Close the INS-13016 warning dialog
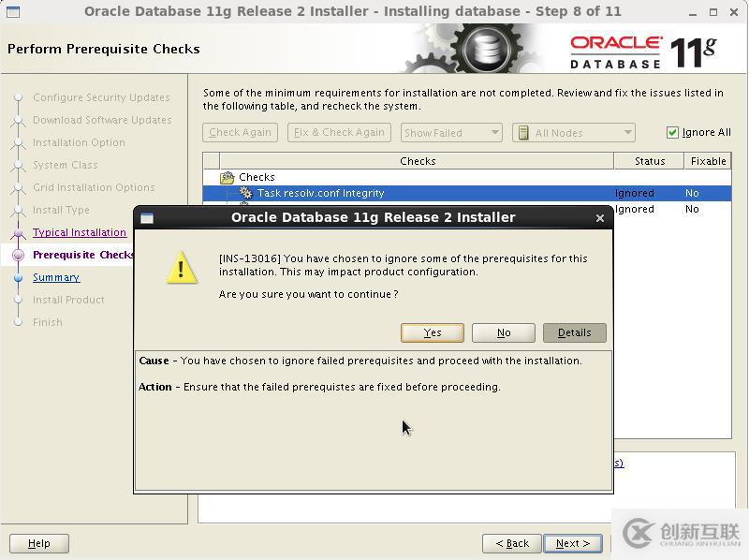 [600, 218]
